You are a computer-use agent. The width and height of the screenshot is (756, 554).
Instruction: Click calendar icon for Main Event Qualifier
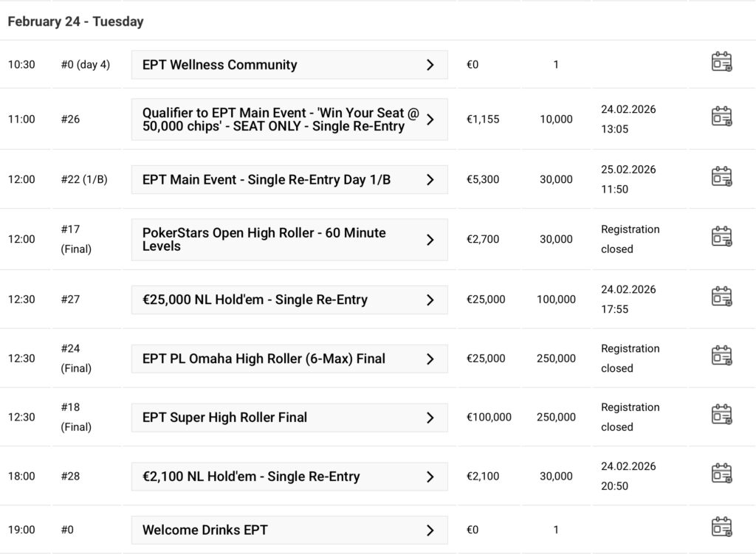tap(721, 117)
